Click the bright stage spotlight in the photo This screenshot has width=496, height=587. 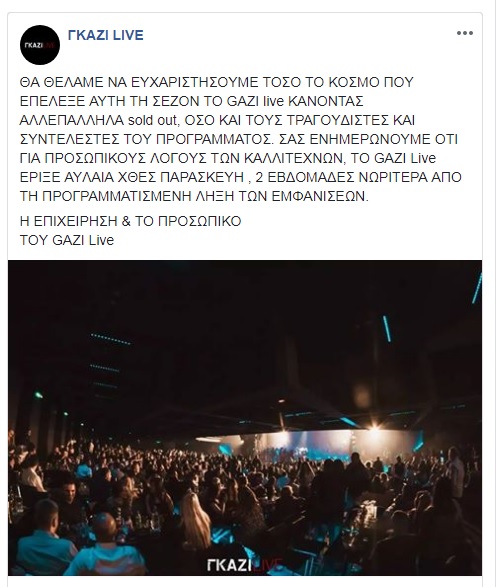(x=374, y=427)
